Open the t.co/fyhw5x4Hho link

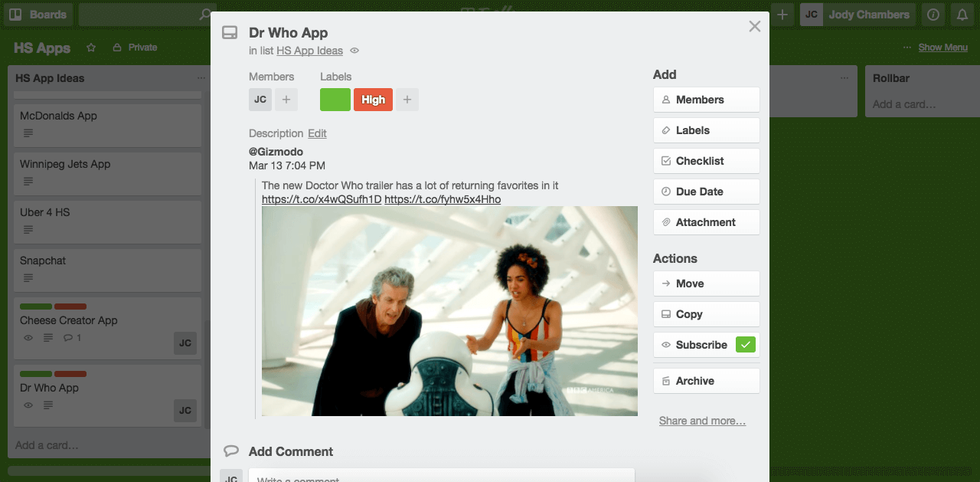tap(443, 199)
